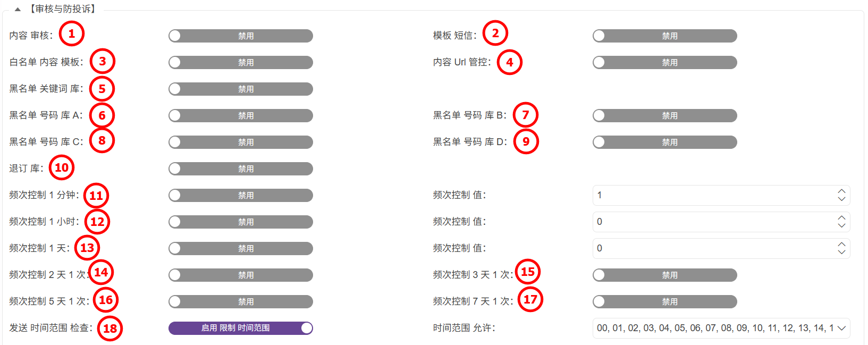Open the 时间范围 允许 dropdown

(x=721, y=328)
